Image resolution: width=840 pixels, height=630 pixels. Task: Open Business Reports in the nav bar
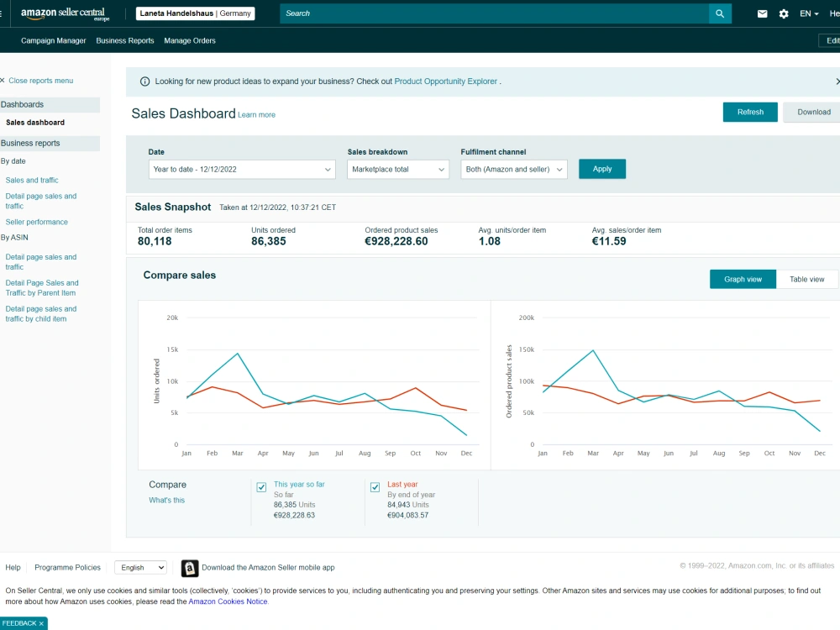(x=125, y=40)
